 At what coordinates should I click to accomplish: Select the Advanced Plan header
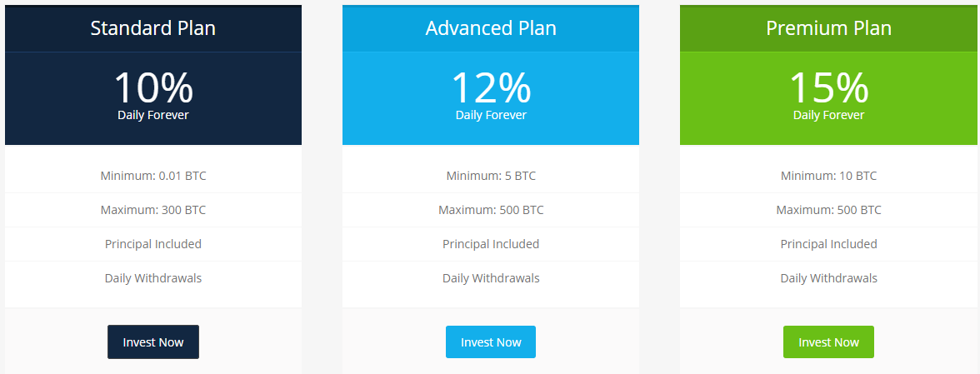click(x=491, y=28)
